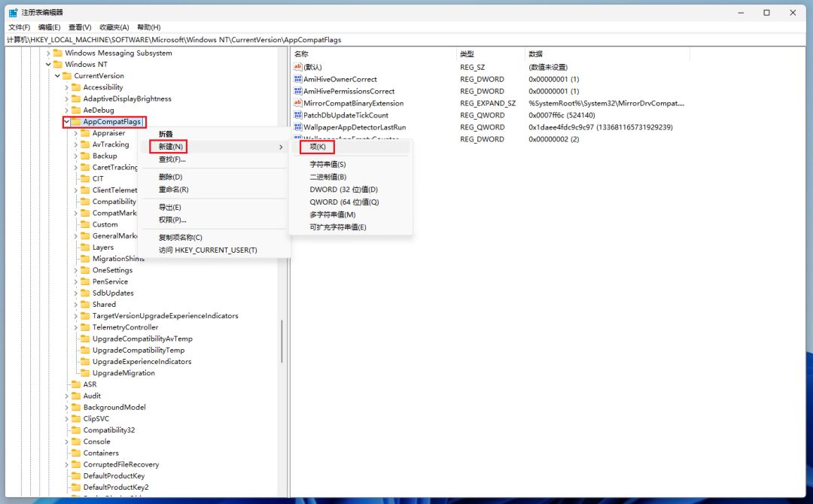Click the MirrorCompatBinaryExtension string value icon

pos(297,103)
